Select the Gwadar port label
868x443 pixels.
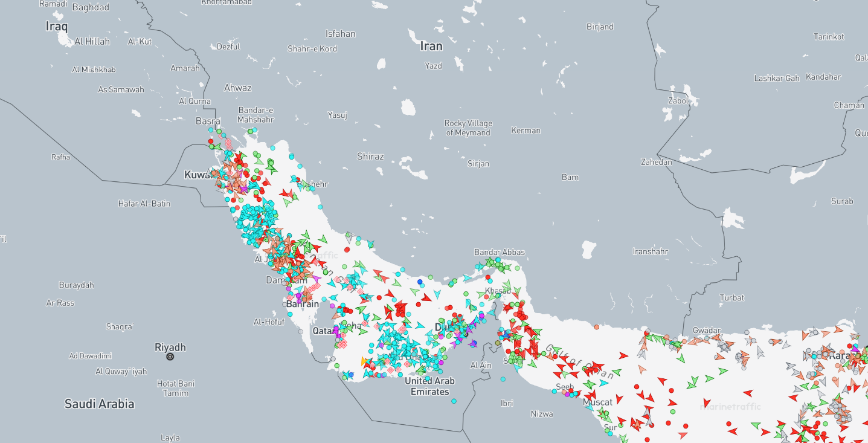tap(707, 330)
